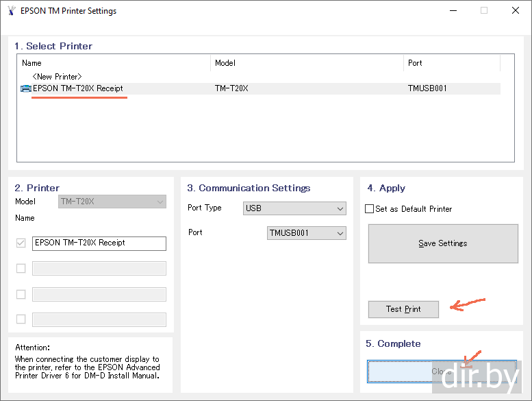Select the <New Printer> list entry
The height and width of the screenshot is (401, 532).
click(x=57, y=77)
